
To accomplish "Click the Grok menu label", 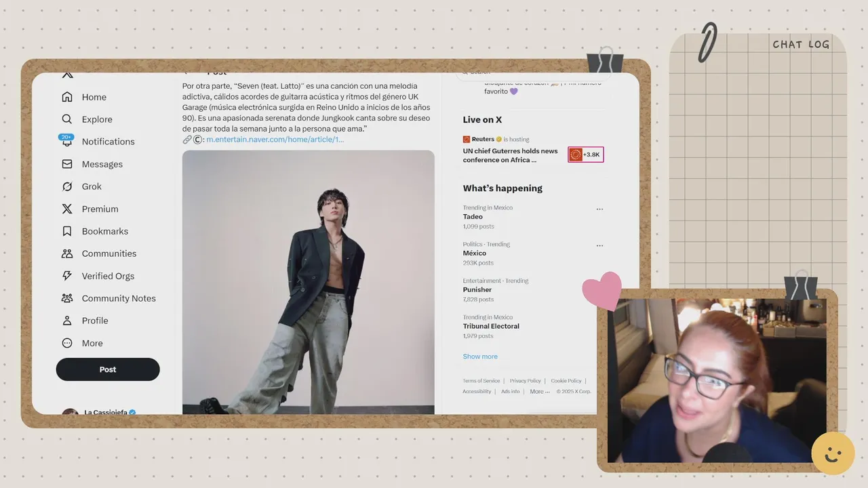I will pos(92,186).
